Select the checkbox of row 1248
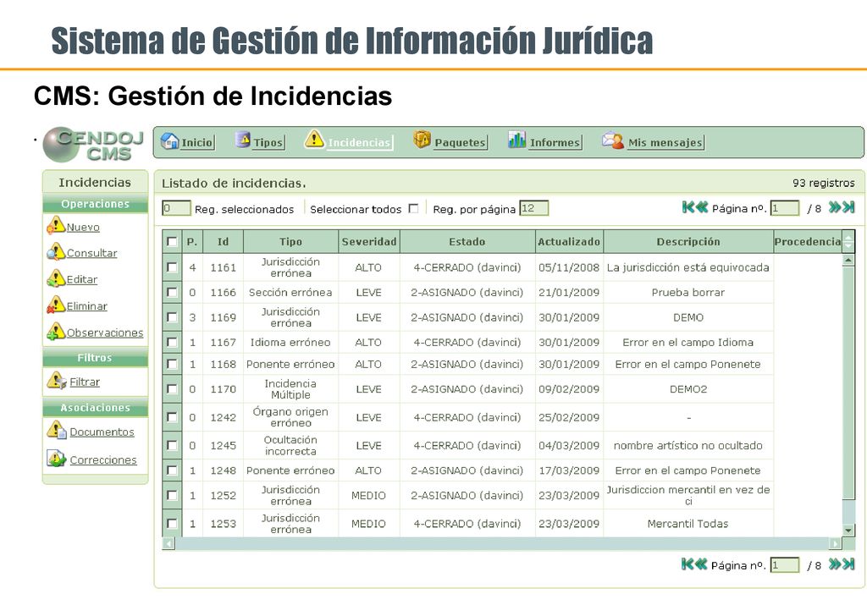The width and height of the screenshot is (867, 616). pos(172,470)
